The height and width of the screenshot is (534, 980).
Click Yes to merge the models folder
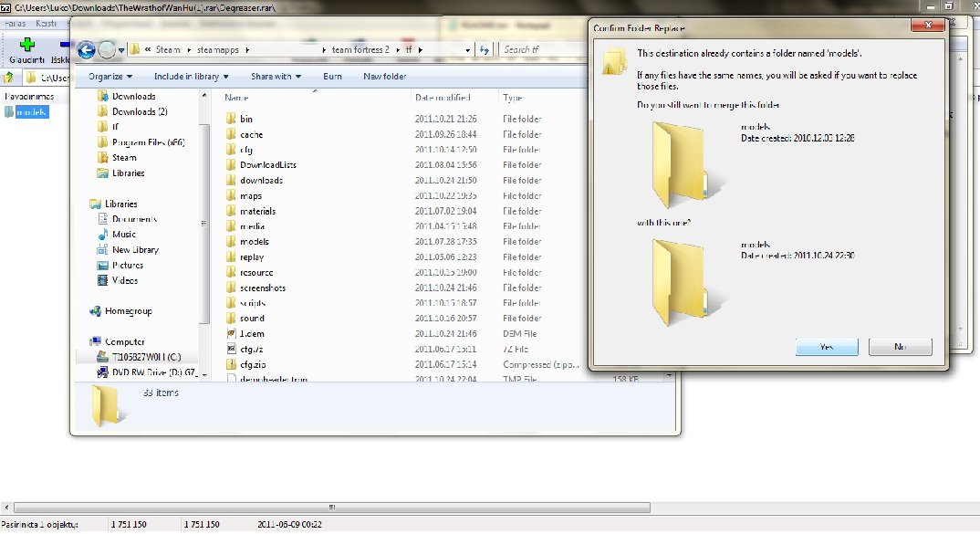coord(827,347)
